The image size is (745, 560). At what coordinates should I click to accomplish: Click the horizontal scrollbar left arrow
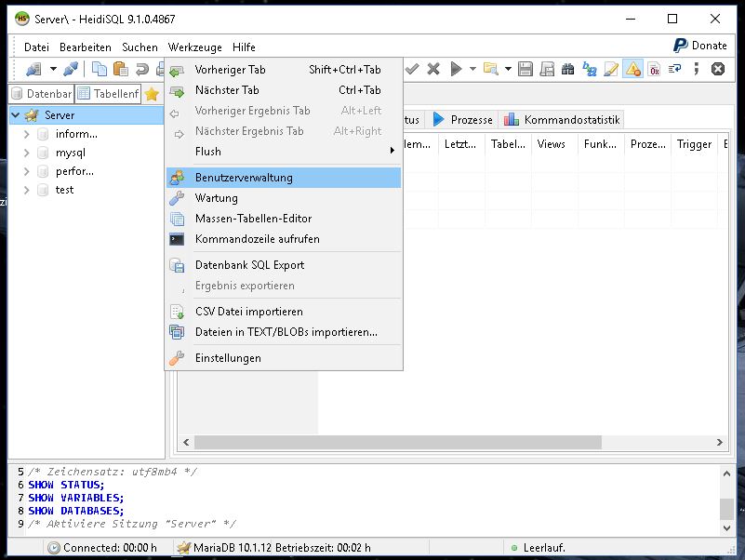pos(186,443)
